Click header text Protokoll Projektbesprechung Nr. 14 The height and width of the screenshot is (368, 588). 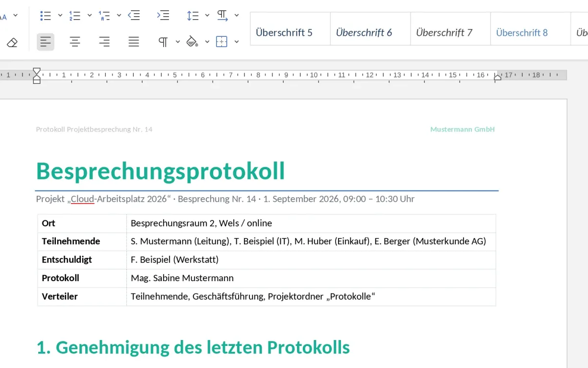(94, 130)
